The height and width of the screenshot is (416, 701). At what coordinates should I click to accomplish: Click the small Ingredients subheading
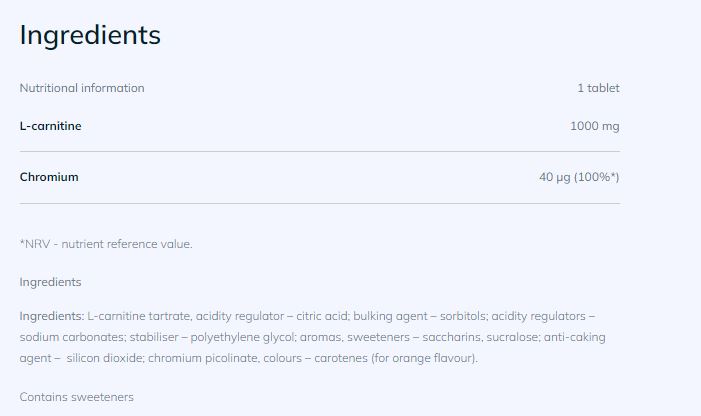click(50, 282)
